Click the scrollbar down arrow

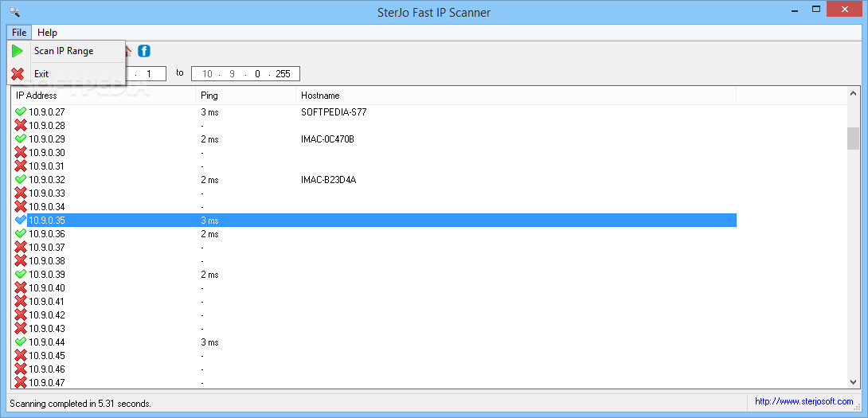point(853,381)
